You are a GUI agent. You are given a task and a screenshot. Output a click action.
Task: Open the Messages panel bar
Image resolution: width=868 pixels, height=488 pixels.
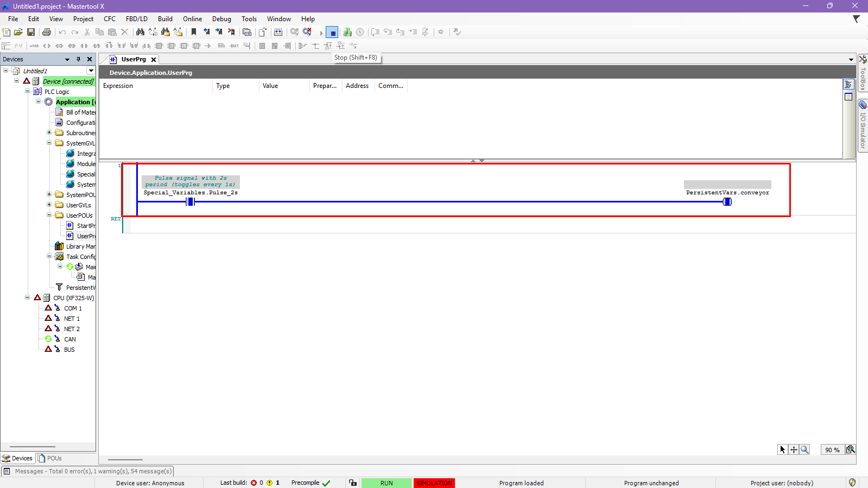88,471
